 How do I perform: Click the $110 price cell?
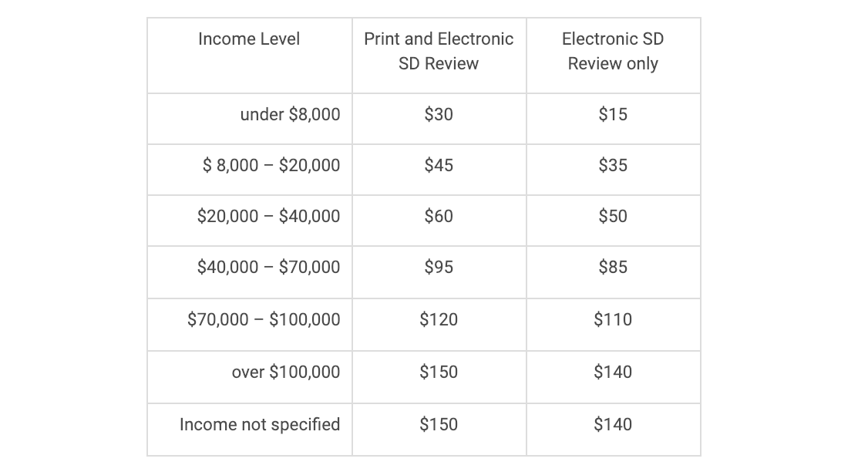pyautogui.click(x=613, y=320)
